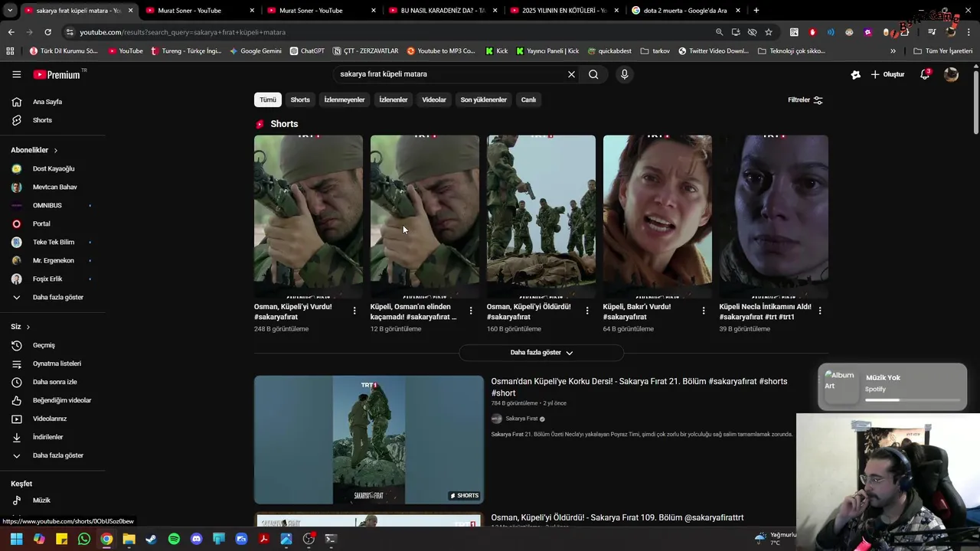
Task: Open the Install app icon in address bar
Action: pyautogui.click(x=736, y=32)
